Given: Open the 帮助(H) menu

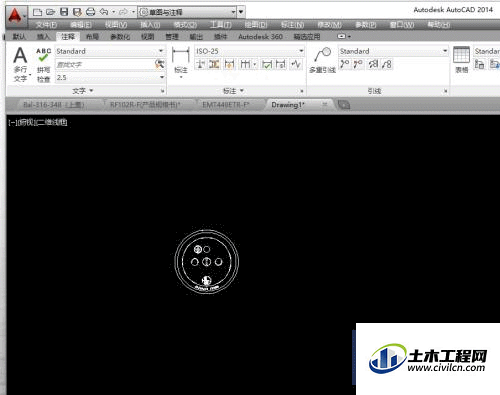Looking at the screenshot, I should pos(439,25).
